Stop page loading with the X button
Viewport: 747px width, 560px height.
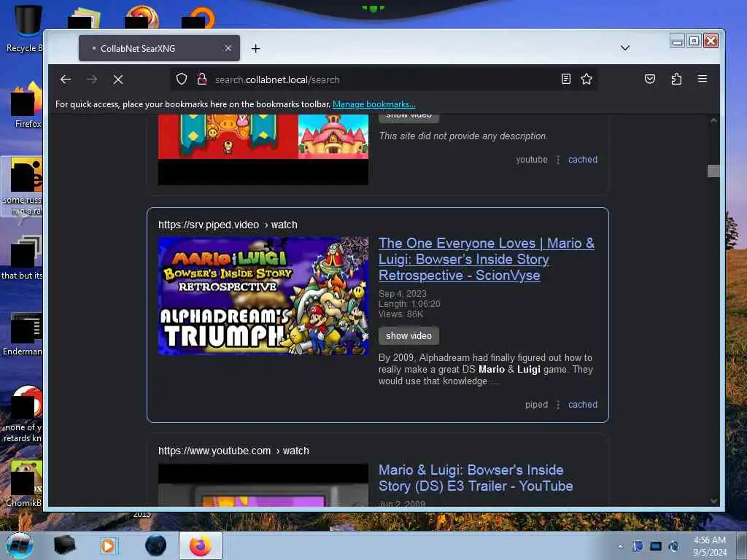118,79
